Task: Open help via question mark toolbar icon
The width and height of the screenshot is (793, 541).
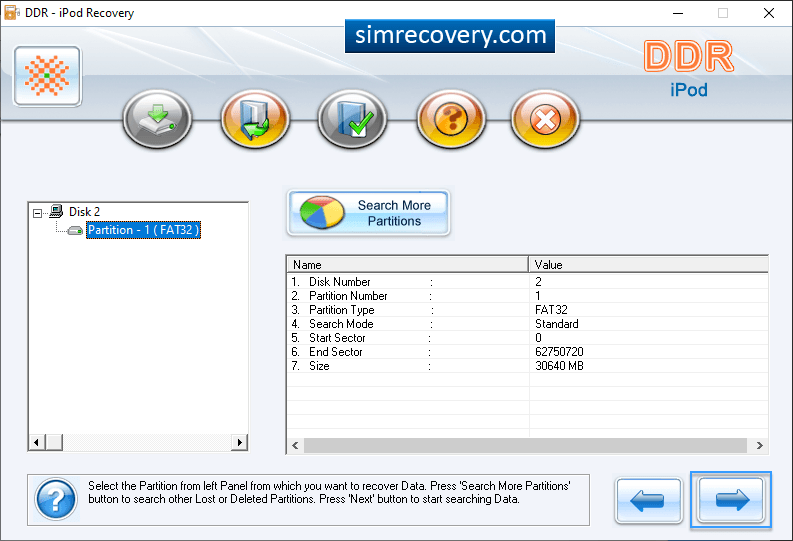Action: [x=451, y=119]
